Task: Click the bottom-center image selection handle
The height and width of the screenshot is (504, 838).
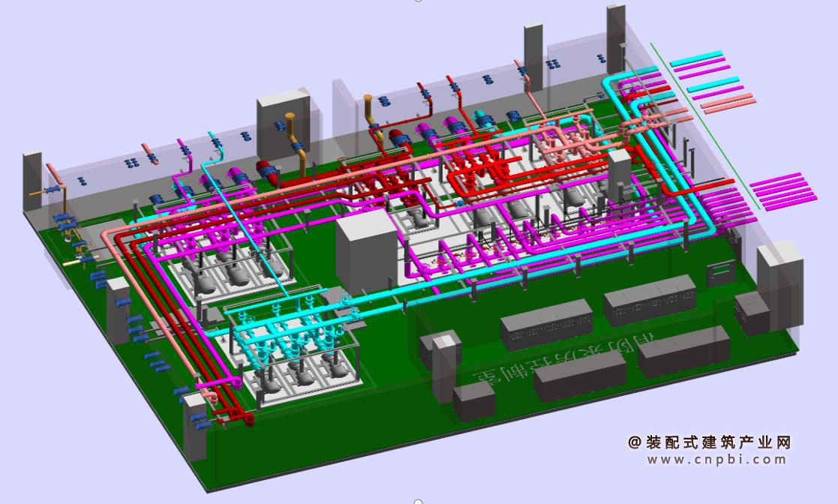Action: tap(419, 501)
